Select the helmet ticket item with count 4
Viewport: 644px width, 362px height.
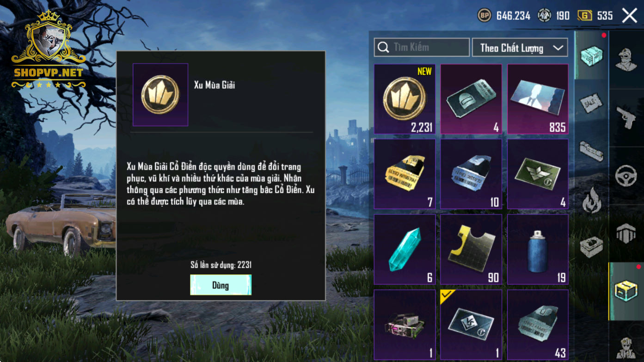click(471, 99)
